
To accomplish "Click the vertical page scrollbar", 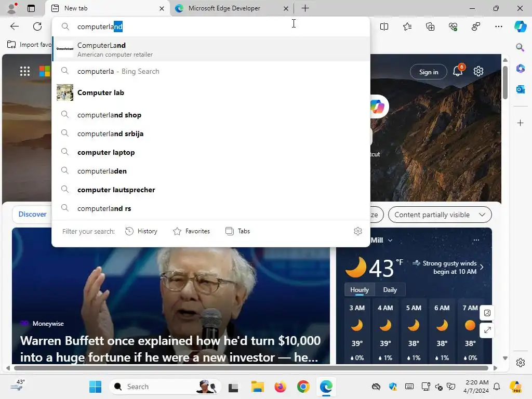I will [505, 83].
